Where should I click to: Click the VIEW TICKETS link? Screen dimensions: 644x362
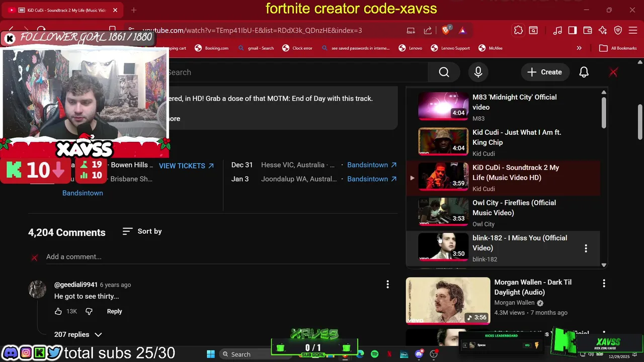(186, 165)
